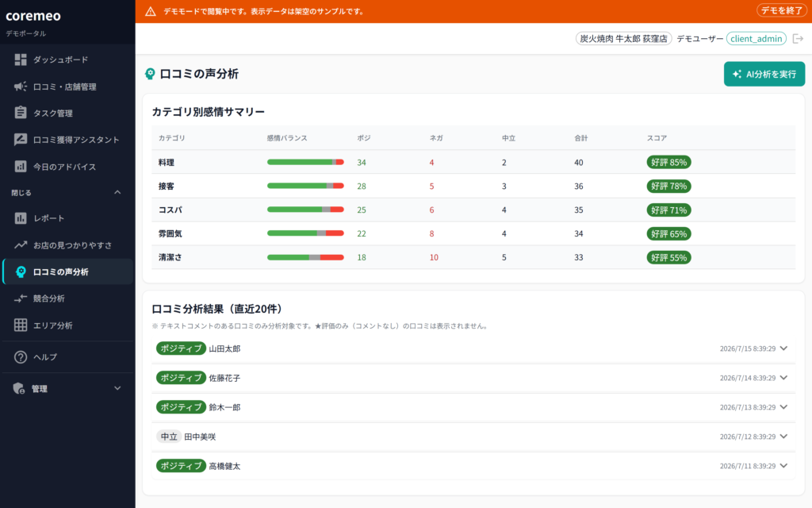Expand the 管理 sidebar menu chevron
Screen dimensions: 812x508
coord(117,388)
